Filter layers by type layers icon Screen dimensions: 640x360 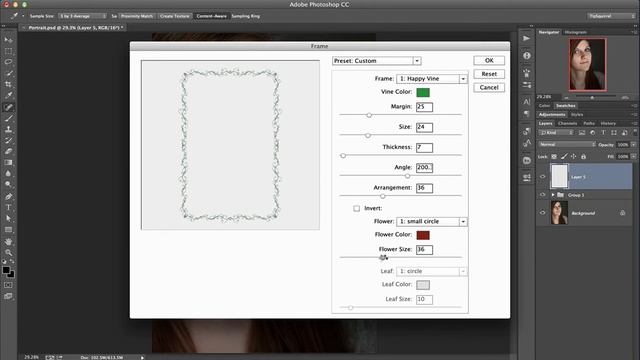[x=603, y=133]
